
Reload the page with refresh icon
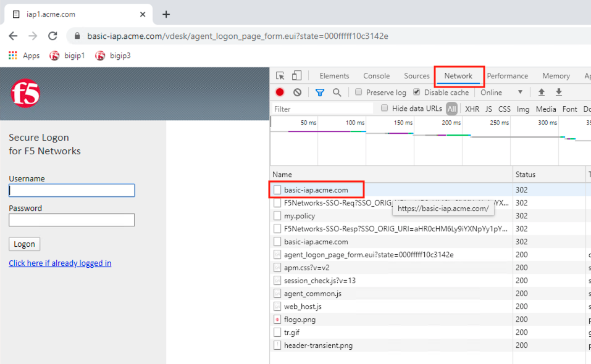52,36
